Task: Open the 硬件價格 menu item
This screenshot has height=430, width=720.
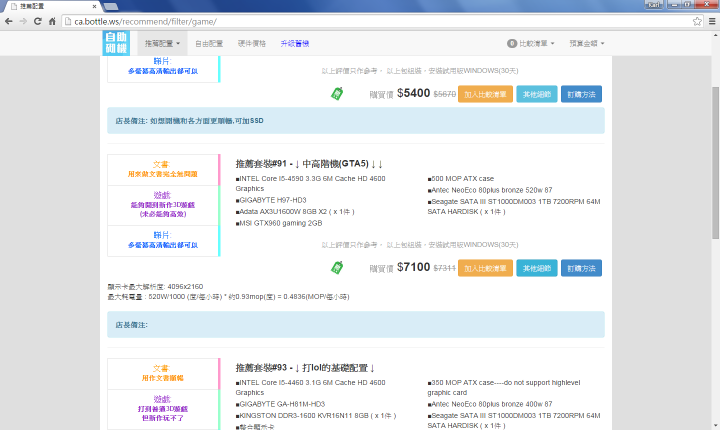Action: click(252, 43)
